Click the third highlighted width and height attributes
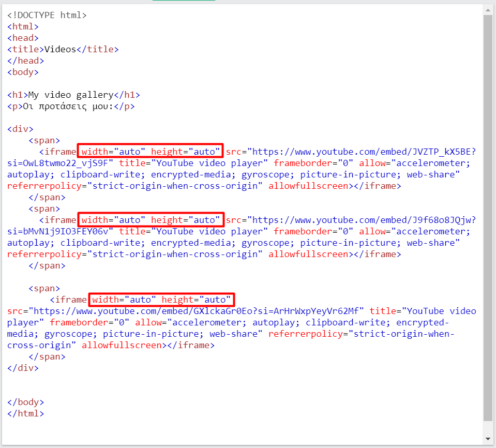Image resolution: width=496 pixels, height=448 pixels. click(161, 300)
